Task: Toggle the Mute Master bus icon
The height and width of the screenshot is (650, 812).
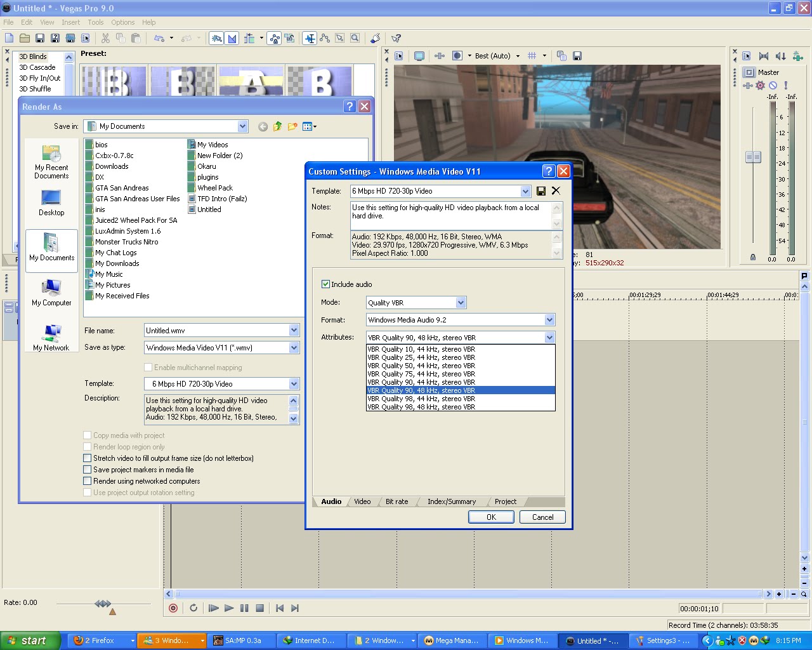Action: coord(773,85)
